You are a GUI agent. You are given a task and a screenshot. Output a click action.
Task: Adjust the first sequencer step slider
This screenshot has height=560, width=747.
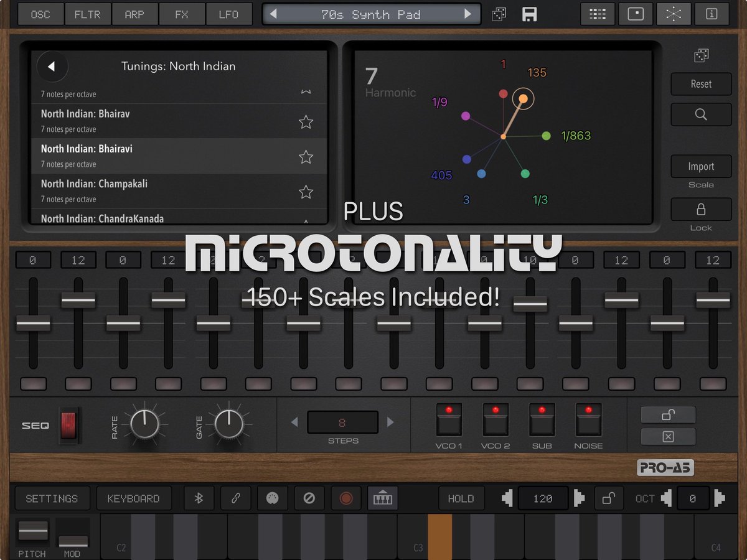pos(33,324)
